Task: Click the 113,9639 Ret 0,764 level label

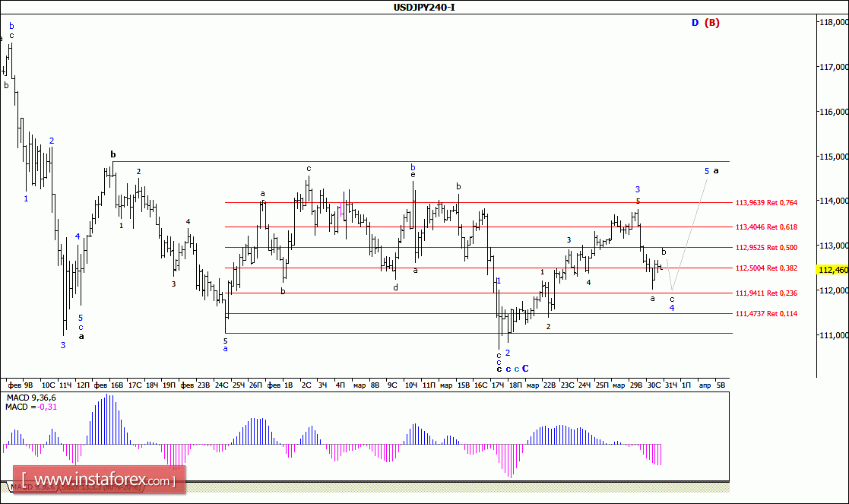Action: (x=766, y=202)
